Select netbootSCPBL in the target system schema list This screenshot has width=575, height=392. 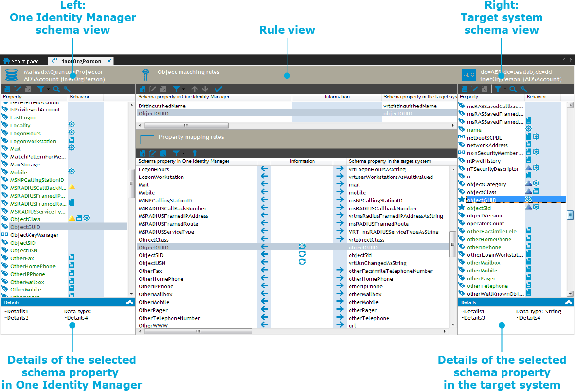pos(484,138)
